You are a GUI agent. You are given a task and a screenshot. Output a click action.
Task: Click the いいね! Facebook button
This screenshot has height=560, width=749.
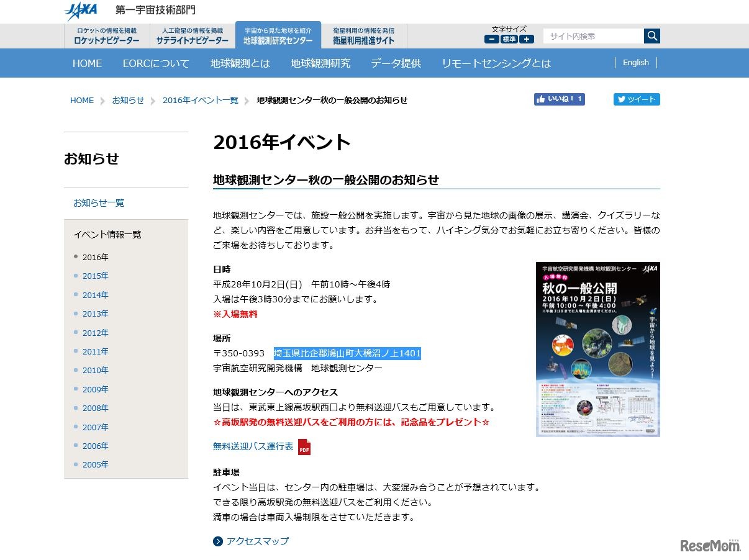coord(558,99)
